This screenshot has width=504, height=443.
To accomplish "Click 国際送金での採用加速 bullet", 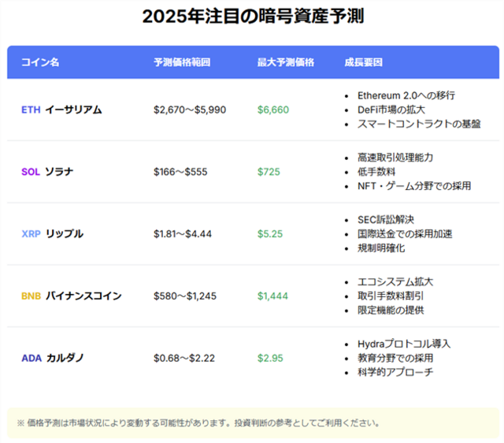I will click(405, 234).
